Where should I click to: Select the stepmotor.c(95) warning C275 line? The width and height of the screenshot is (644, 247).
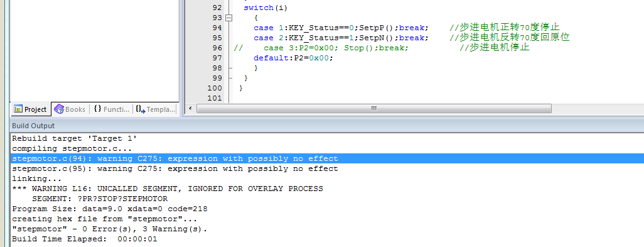coord(175,168)
